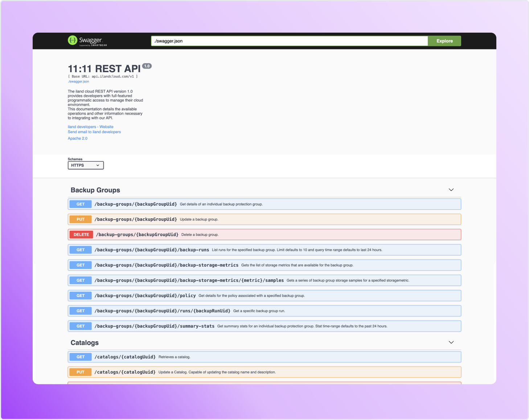Click the GET badge on backup-runs endpoint
This screenshot has height=420, width=529.
tap(80, 250)
